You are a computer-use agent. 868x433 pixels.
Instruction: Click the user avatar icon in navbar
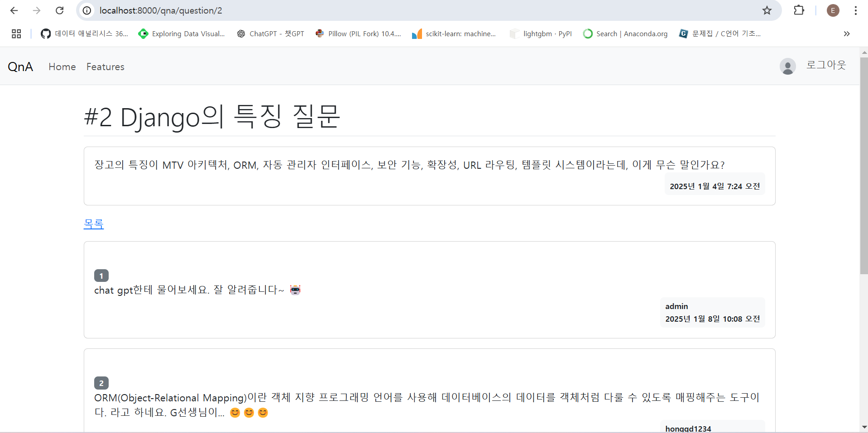point(788,67)
